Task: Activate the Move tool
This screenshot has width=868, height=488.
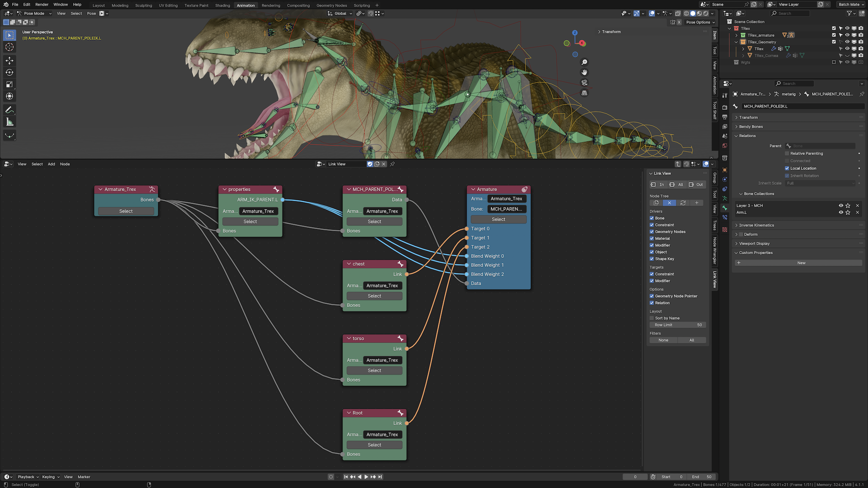Action: 9,61
